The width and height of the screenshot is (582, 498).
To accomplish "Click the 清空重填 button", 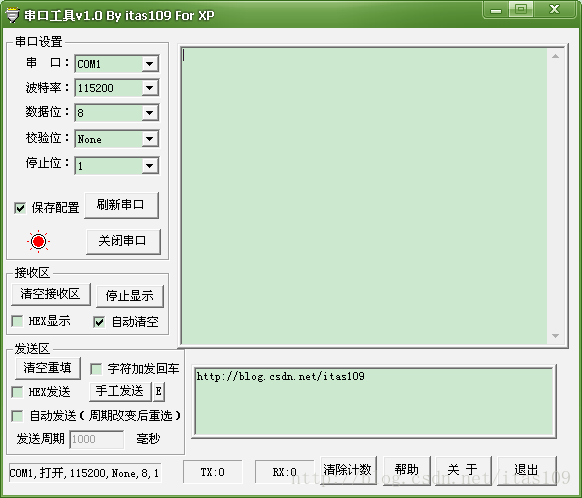I will click(x=48, y=368).
